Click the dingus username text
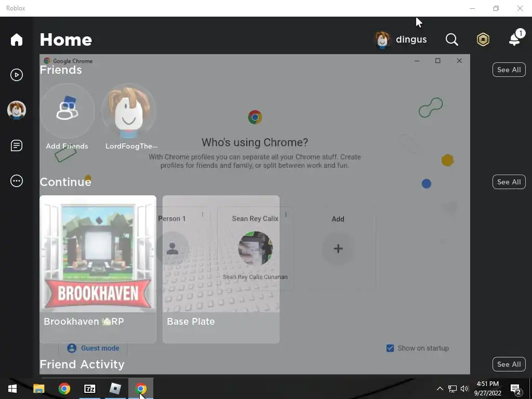The height and width of the screenshot is (399, 532). tap(411, 39)
